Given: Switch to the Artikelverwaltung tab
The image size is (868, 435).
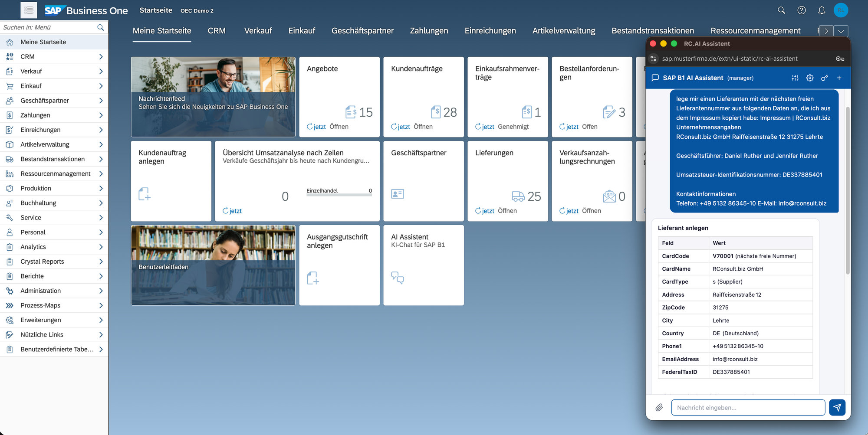Looking at the screenshot, I should coord(564,31).
